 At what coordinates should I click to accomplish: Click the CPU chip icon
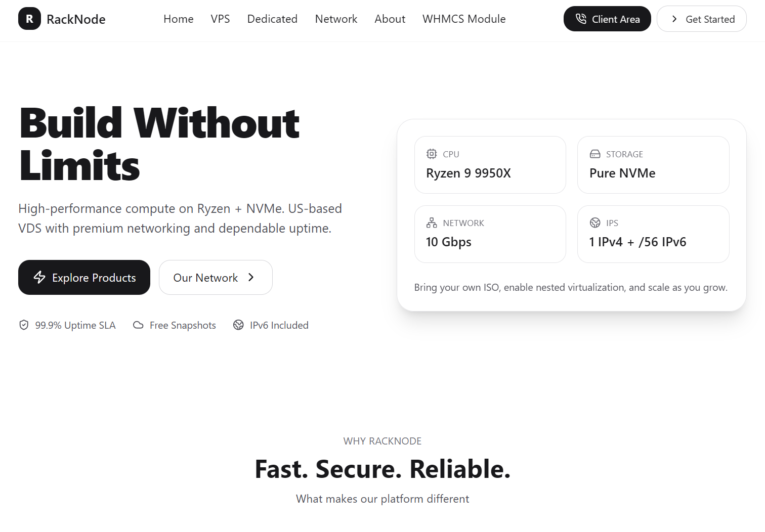point(432,154)
